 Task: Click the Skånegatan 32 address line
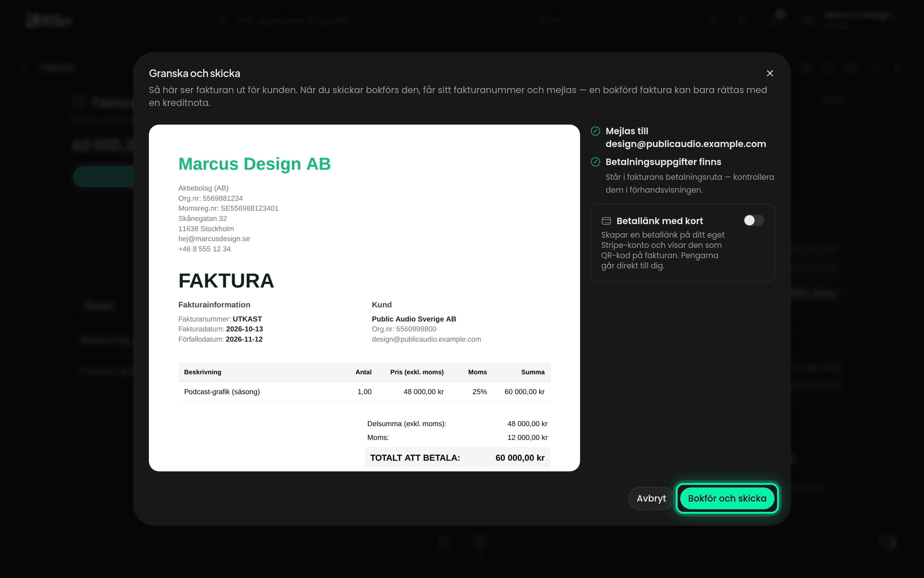coord(202,218)
